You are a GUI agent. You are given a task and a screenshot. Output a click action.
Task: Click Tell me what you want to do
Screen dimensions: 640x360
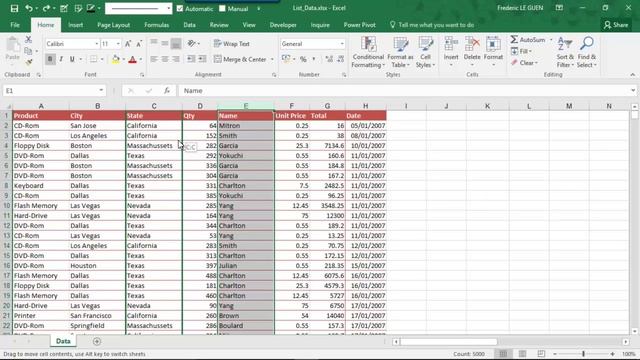coord(431,25)
